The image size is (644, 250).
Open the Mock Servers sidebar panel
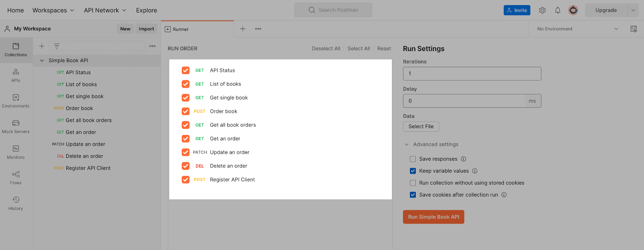click(16, 127)
